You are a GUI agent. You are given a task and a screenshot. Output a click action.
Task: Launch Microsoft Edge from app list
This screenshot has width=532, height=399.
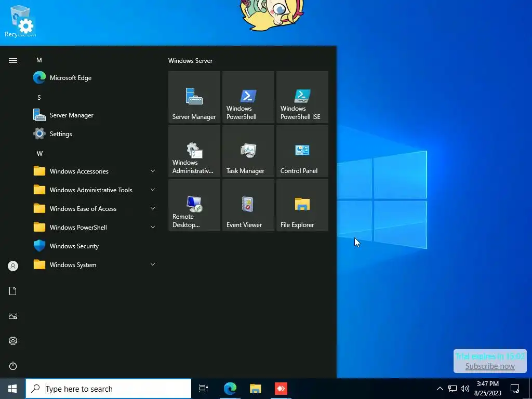[95, 78]
